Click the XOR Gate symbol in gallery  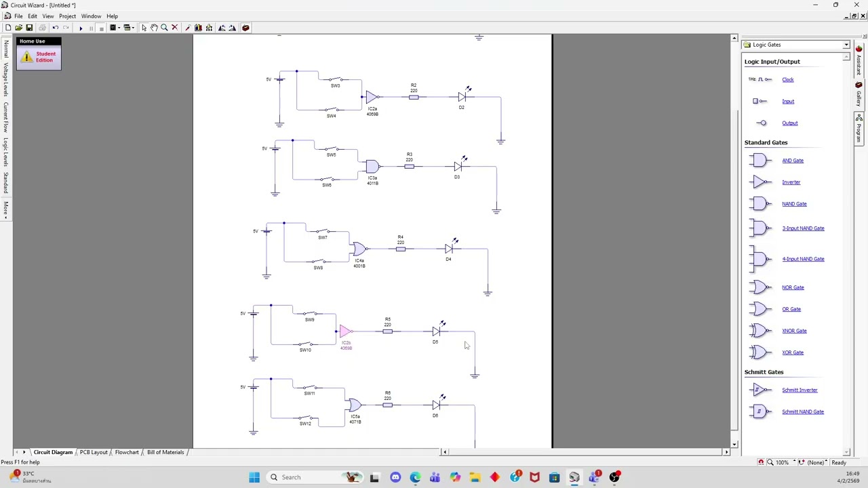[x=760, y=352]
